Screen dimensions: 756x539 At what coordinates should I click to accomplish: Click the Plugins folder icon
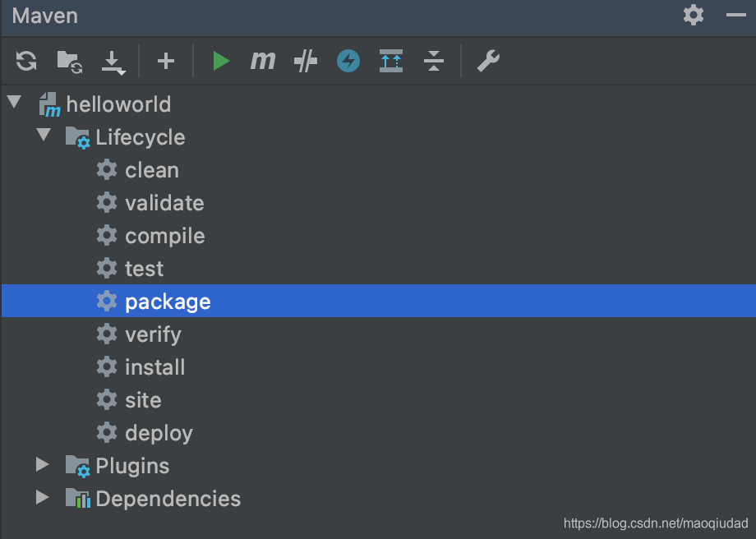coord(77,466)
